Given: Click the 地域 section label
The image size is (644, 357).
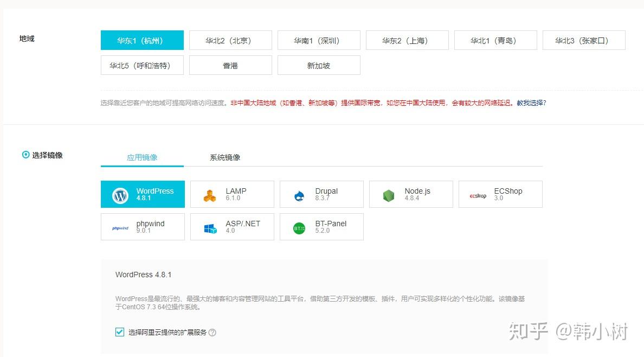Looking at the screenshot, I should point(27,38).
